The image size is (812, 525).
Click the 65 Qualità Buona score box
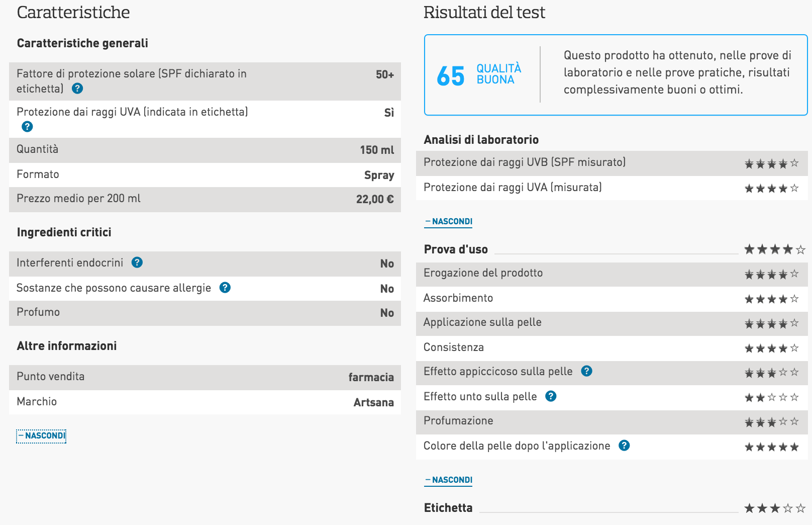pos(616,75)
